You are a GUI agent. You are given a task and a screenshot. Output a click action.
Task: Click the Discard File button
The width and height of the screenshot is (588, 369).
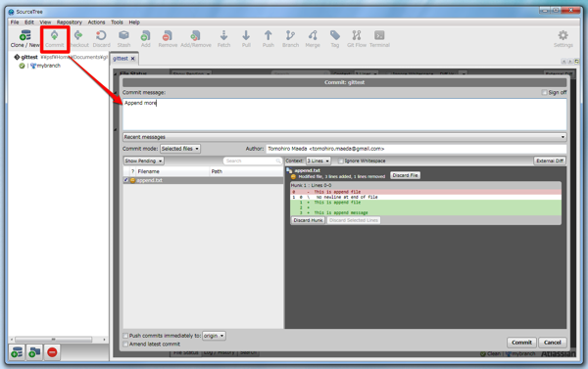405,175
